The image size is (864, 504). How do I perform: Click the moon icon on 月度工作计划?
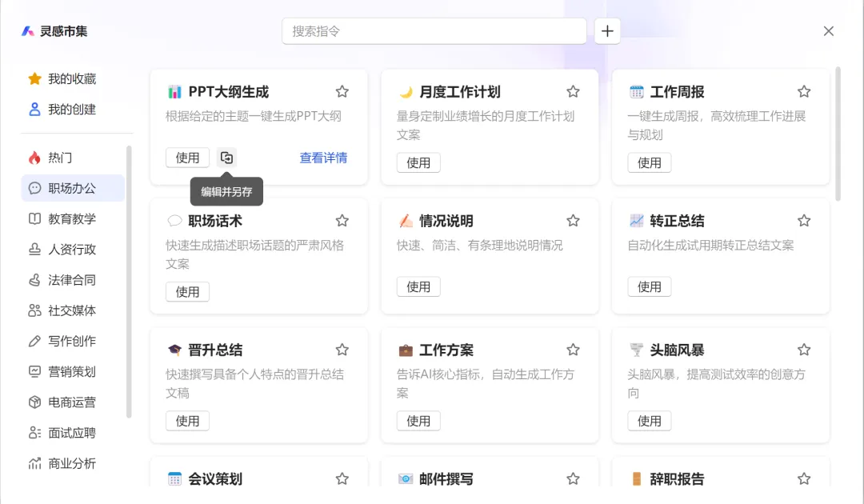(x=406, y=92)
